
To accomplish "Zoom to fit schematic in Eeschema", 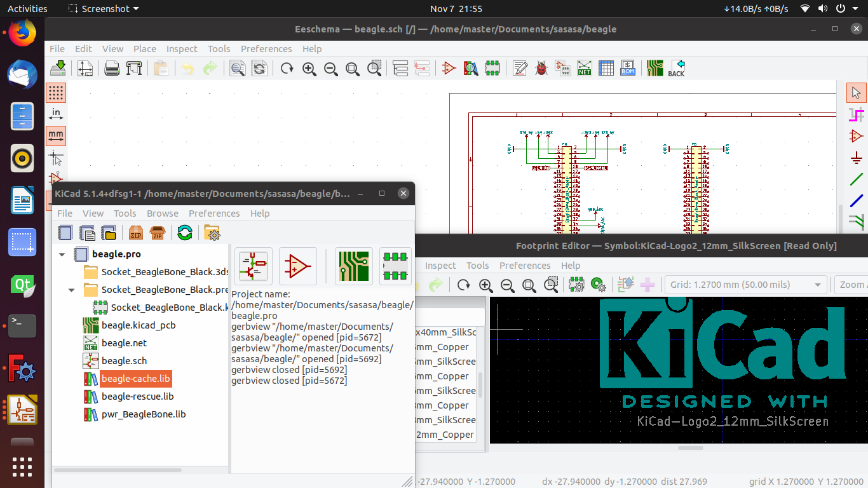I will click(352, 68).
